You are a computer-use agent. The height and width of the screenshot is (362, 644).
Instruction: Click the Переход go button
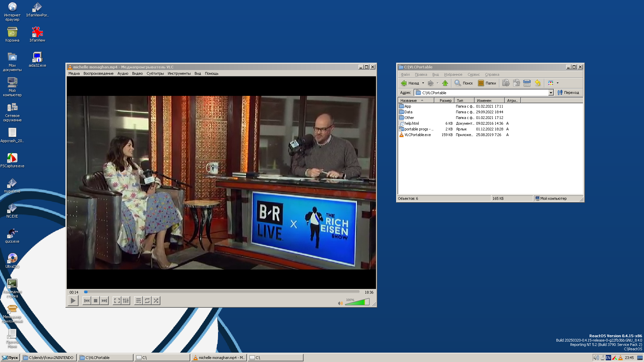coord(568,93)
